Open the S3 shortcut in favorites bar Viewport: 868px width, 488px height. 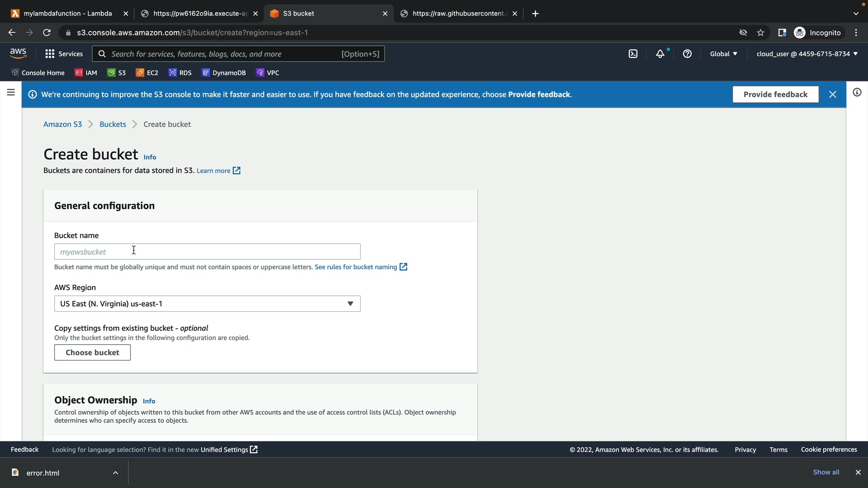point(117,73)
